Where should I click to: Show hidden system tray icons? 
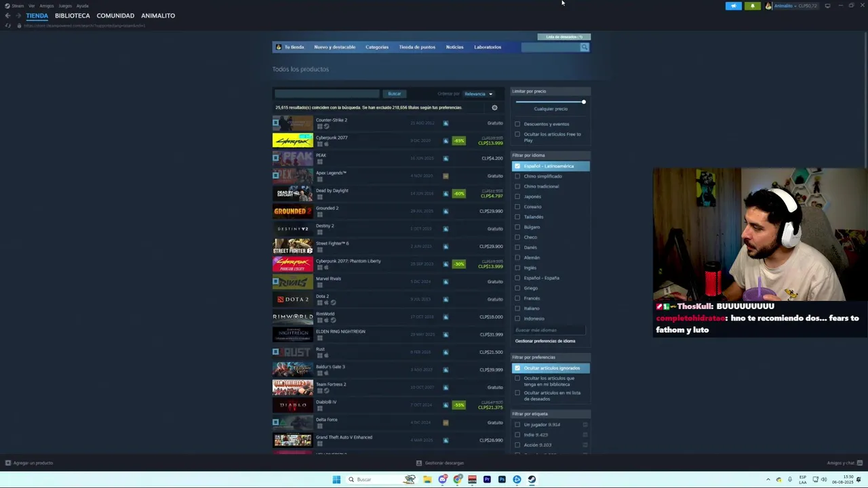coord(768,479)
